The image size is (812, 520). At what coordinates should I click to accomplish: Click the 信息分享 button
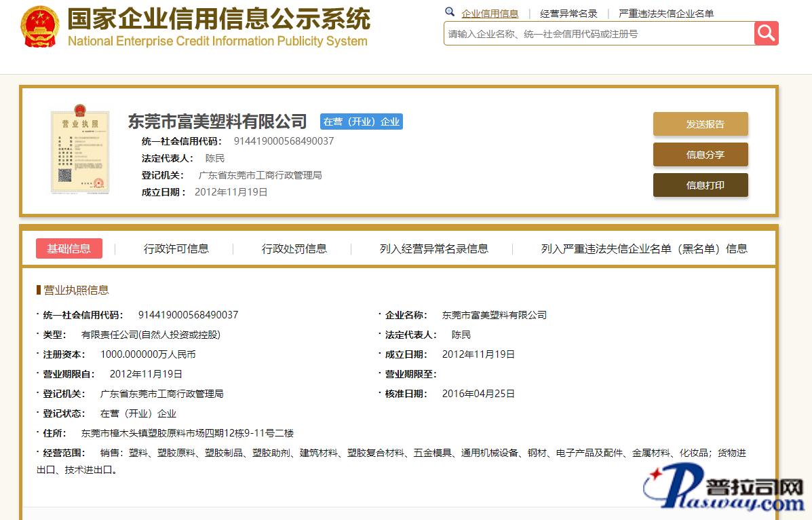(x=700, y=155)
